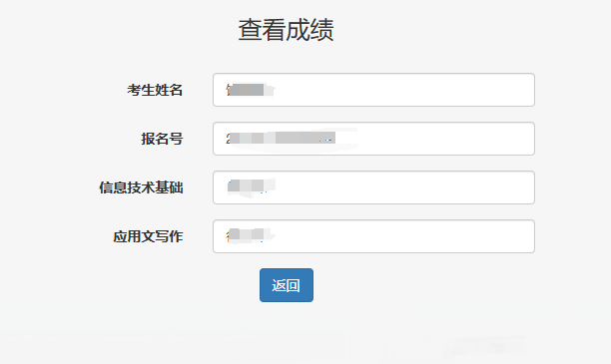
Task: Click the blurred score in 应用文写作 field
Action: click(x=250, y=235)
